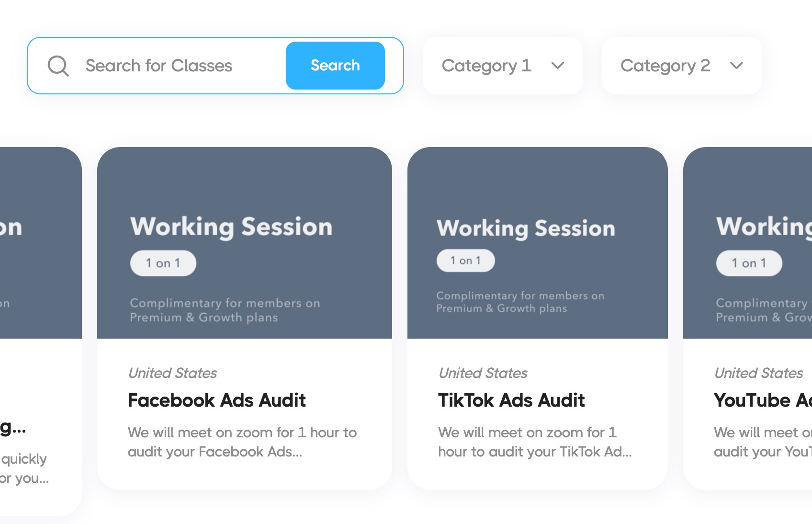Select the YouTube Ads class title
This screenshot has height=524, width=812.
click(x=761, y=400)
